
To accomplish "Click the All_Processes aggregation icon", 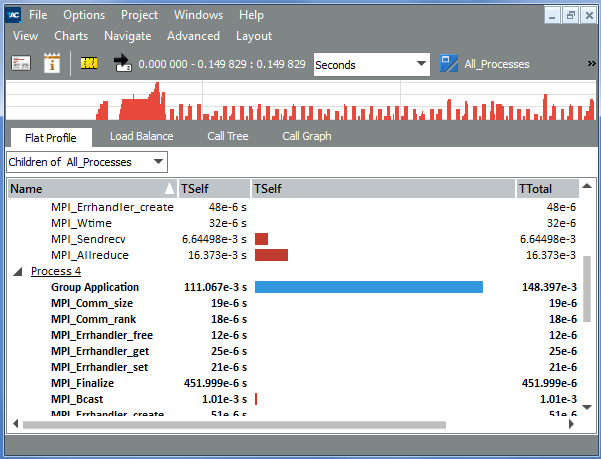I will 449,64.
